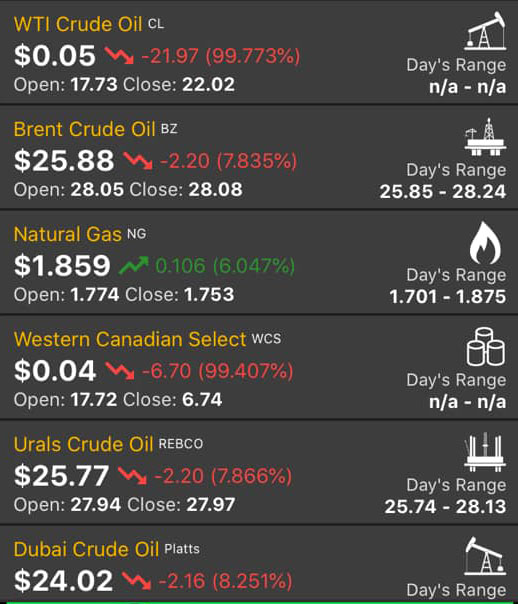Select the $25.88 Brent price
The width and height of the screenshot is (518, 604).
[64, 160]
